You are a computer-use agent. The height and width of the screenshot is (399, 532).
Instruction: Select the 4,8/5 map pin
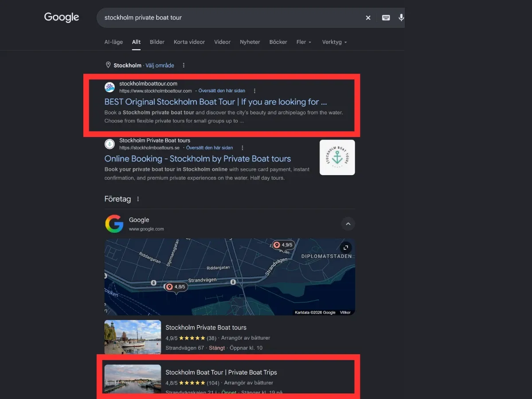tap(176, 287)
